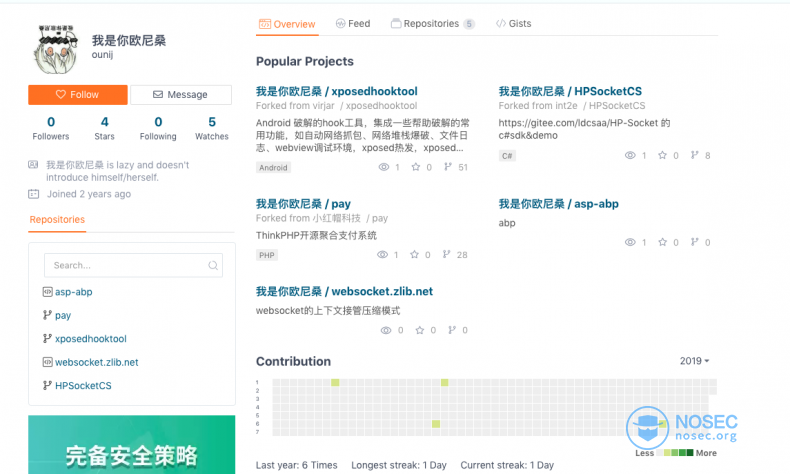
Task: Click the fork icon showing 8
Action: (694, 155)
